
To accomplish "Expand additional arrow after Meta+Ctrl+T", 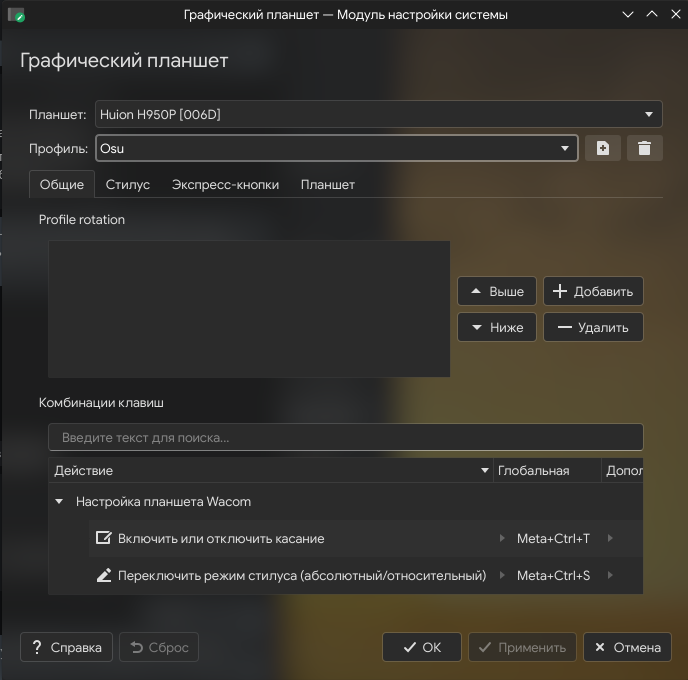I will tap(610, 538).
